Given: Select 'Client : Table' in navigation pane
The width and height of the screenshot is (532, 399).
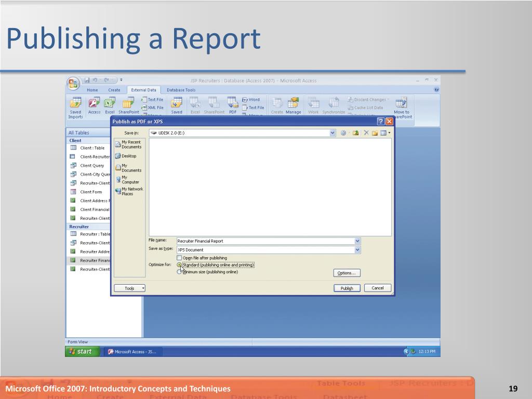Looking at the screenshot, I should (x=89, y=148).
